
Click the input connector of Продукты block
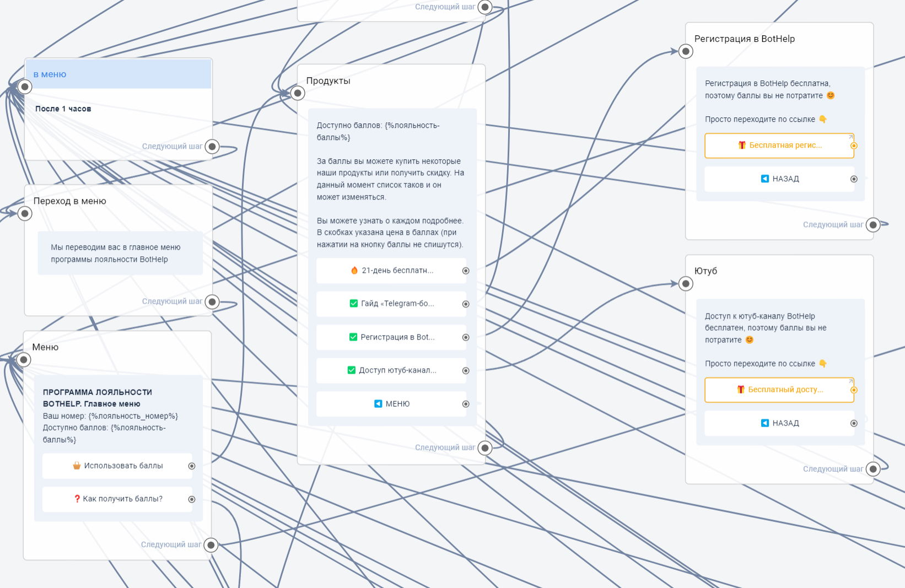click(298, 93)
